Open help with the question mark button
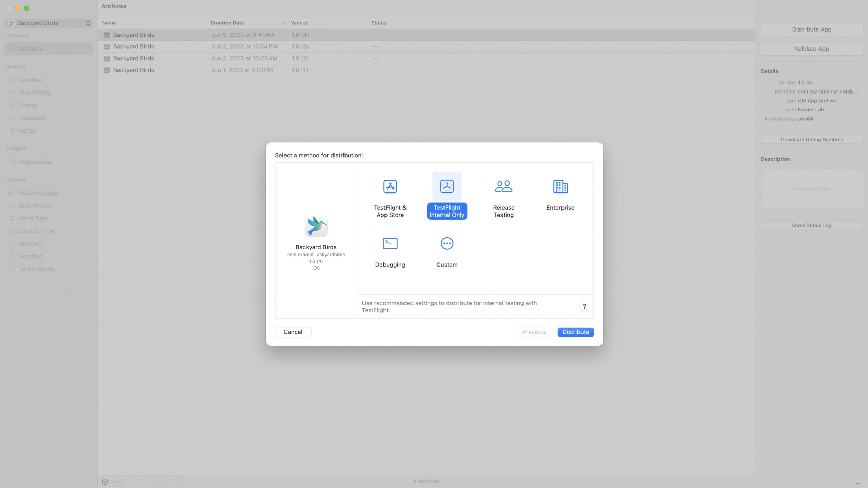Viewport: 868px width, 488px height. [584, 307]
